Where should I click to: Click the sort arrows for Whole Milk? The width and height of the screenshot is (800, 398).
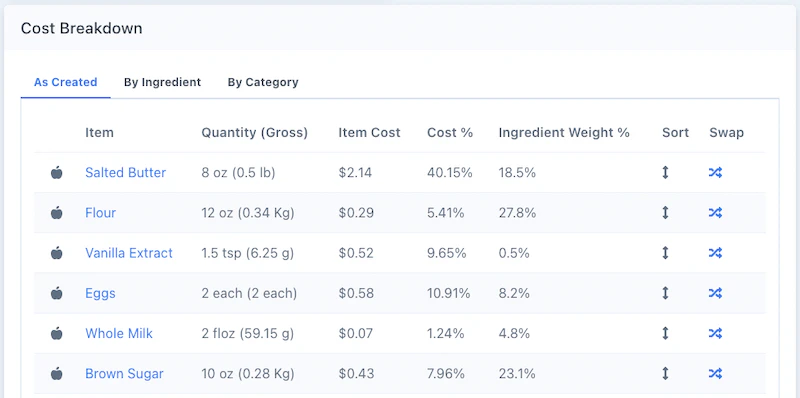pos(665,333)
